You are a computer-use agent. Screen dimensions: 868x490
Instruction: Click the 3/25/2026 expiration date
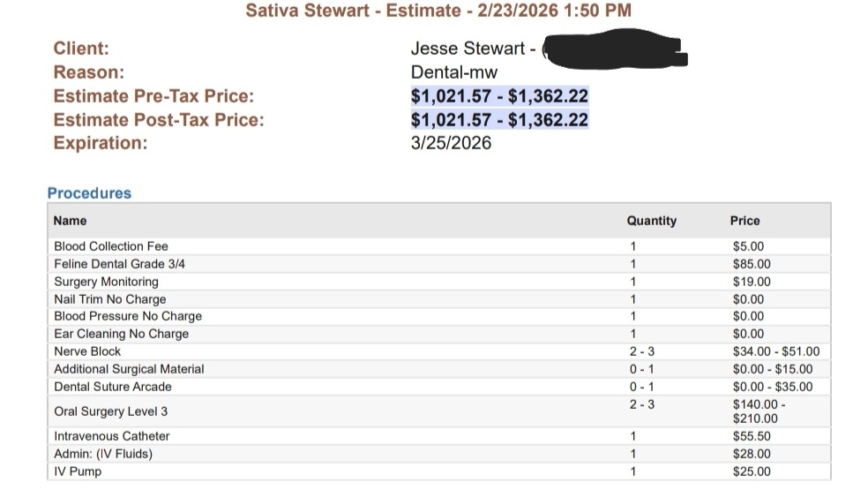451,143
